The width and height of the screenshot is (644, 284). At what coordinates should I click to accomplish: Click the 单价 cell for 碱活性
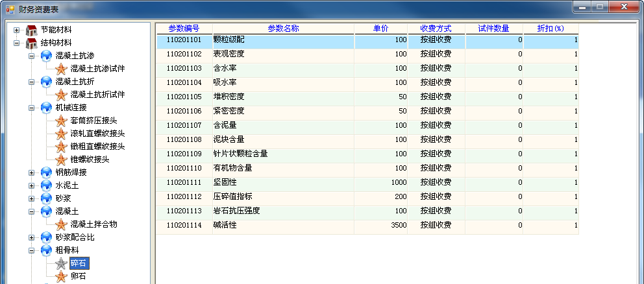click(x=381, y=226)
